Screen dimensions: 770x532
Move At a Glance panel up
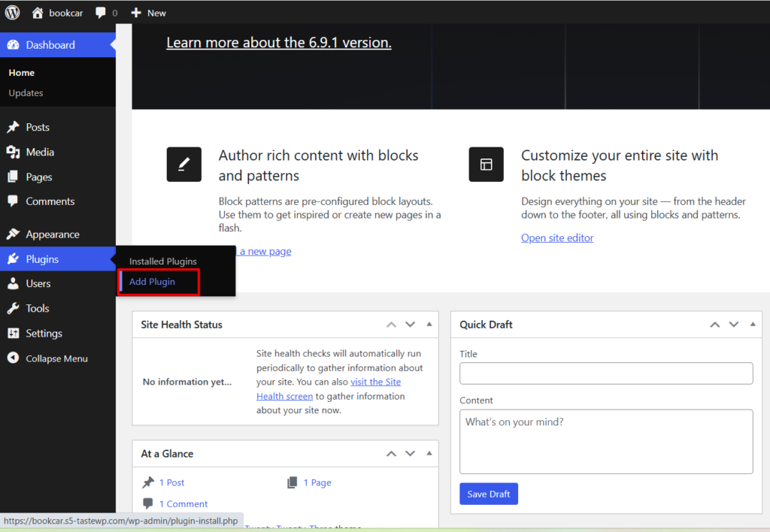(391, 453)
